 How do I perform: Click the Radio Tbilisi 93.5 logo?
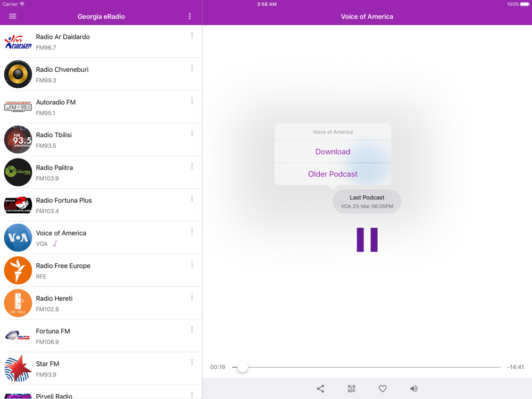coord(18,139)
